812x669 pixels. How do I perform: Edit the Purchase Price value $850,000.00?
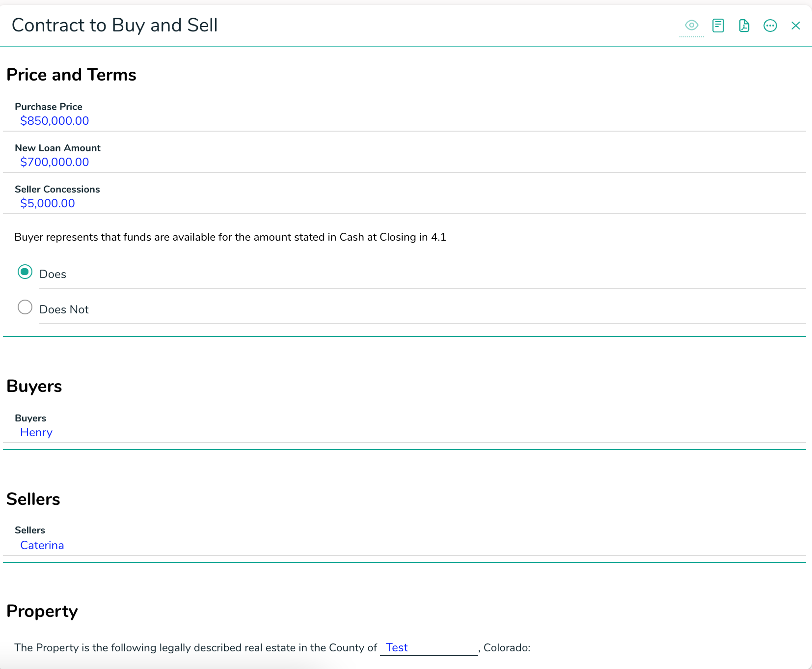click(x=54, y=121)
